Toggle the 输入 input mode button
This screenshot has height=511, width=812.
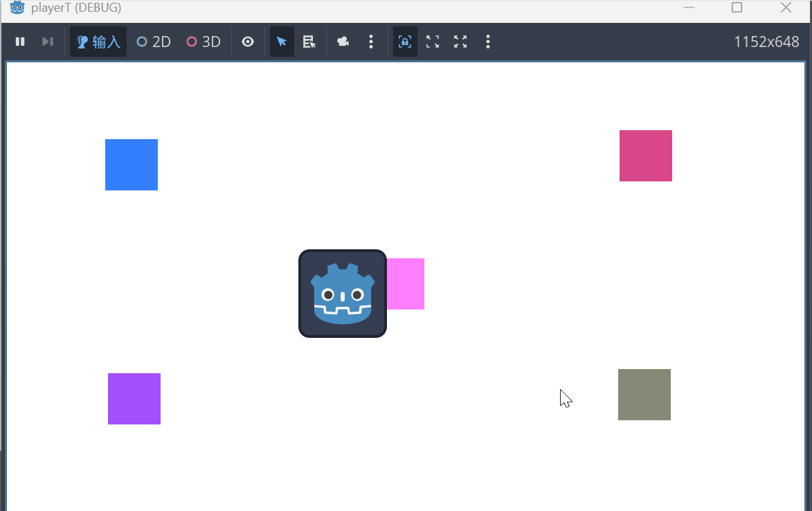(x=98, y=42)
